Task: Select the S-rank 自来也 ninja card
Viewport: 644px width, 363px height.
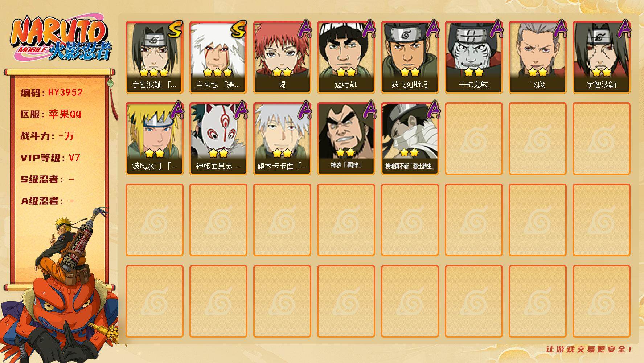Action: point(218,57)
